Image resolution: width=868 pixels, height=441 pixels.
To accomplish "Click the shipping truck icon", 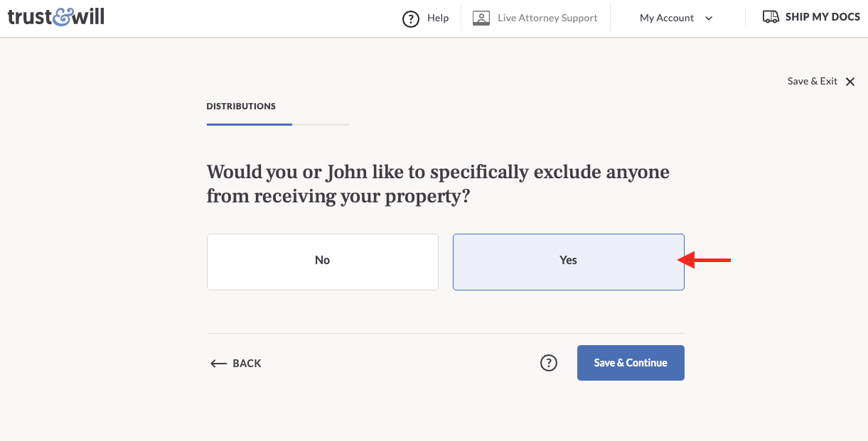I will tap(771, 17).
